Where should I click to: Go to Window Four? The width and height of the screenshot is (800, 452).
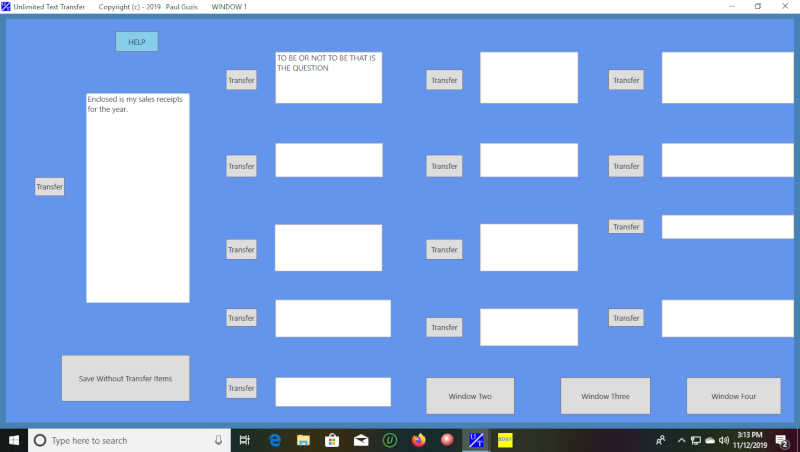tap(733, 396)
